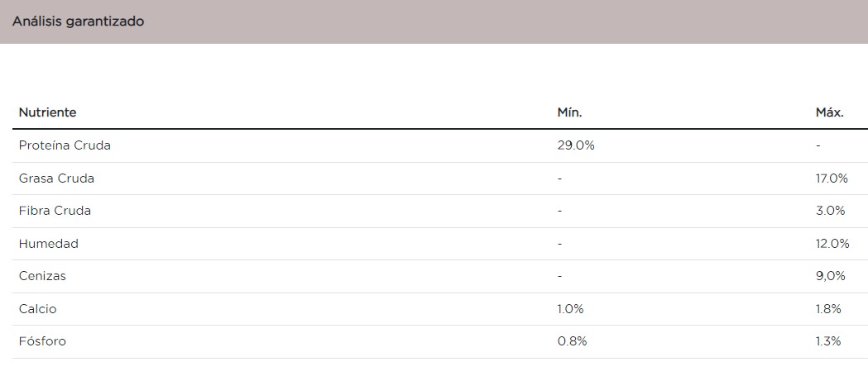868x376 pixels.
Task: Click the Máx. column header
Action: [x=830, y=112]
